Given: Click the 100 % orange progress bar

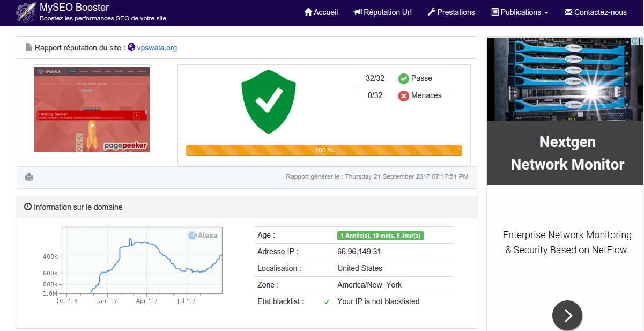Looking at the screenshot, I should pyautogui.click(x=324, y=150).
